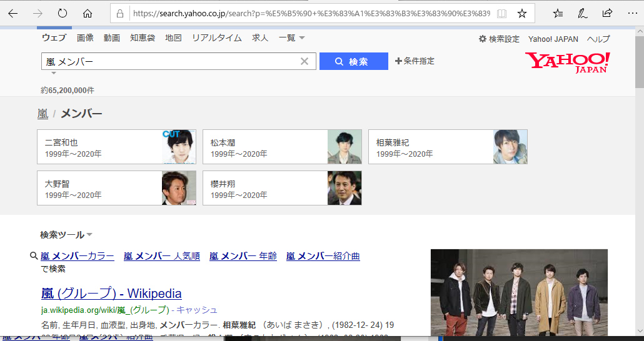The width and height of the screenshot is (644, 341).
Task: Clear the search box with X
Action: point(304,61)
